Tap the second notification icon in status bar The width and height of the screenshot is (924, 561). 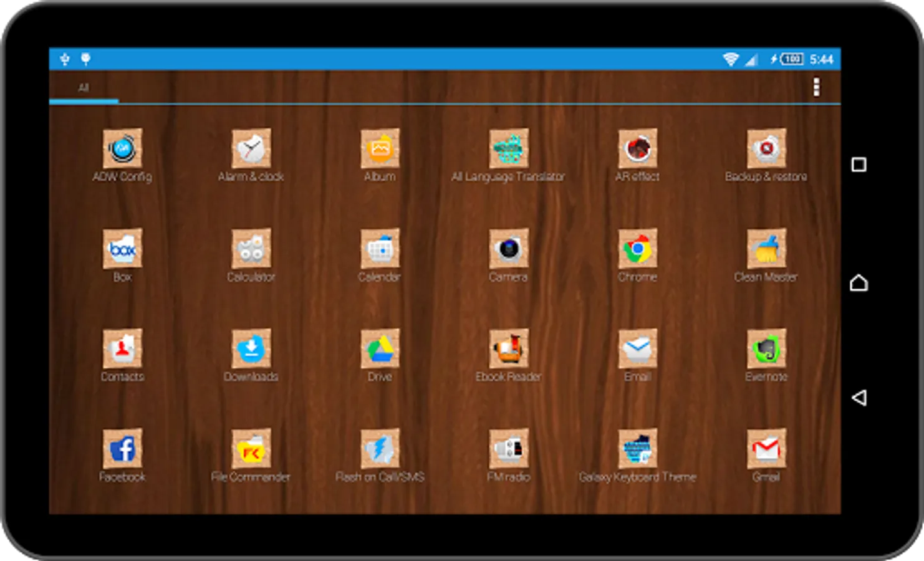(x=86, y=59)
